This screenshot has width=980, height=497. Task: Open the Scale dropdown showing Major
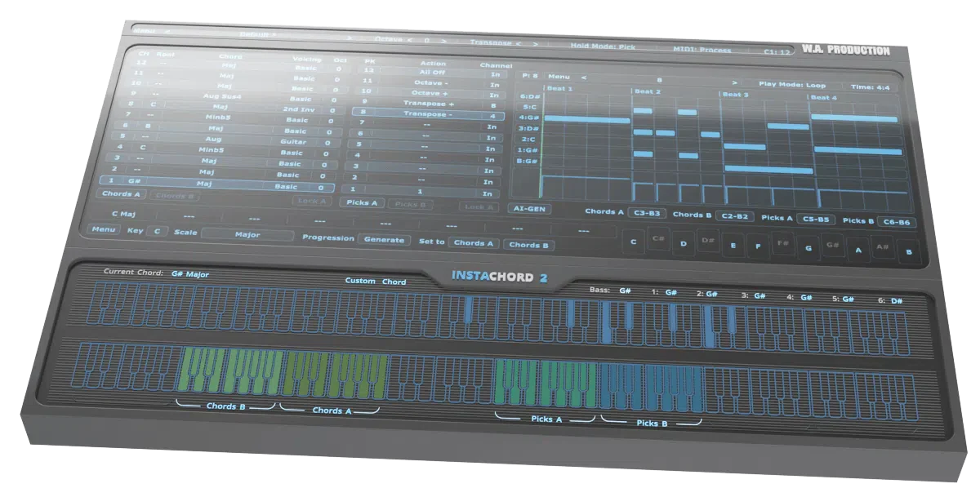click(x=247, y=234)
